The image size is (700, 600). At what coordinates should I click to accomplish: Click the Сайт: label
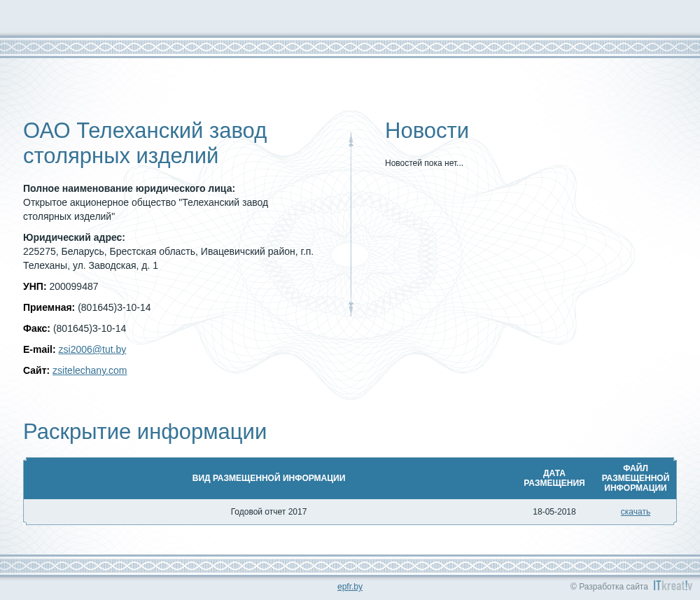point(36,370)
